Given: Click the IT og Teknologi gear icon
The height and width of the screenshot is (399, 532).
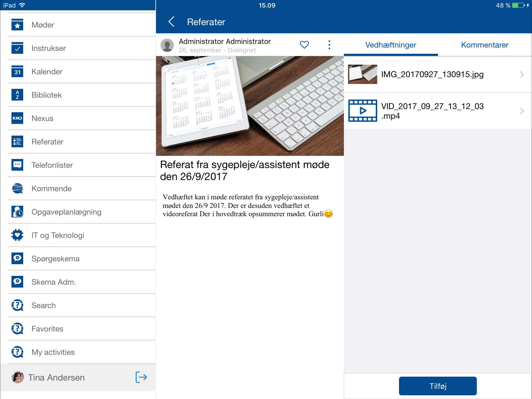Looking at the screenshot, I should pyautogui.click(x=17, y=235).
